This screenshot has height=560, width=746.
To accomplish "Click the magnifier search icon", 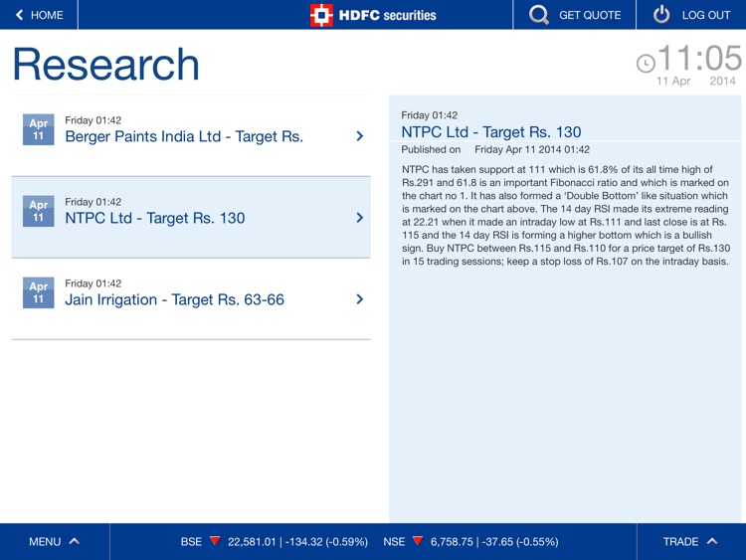I will coord(538,15).
